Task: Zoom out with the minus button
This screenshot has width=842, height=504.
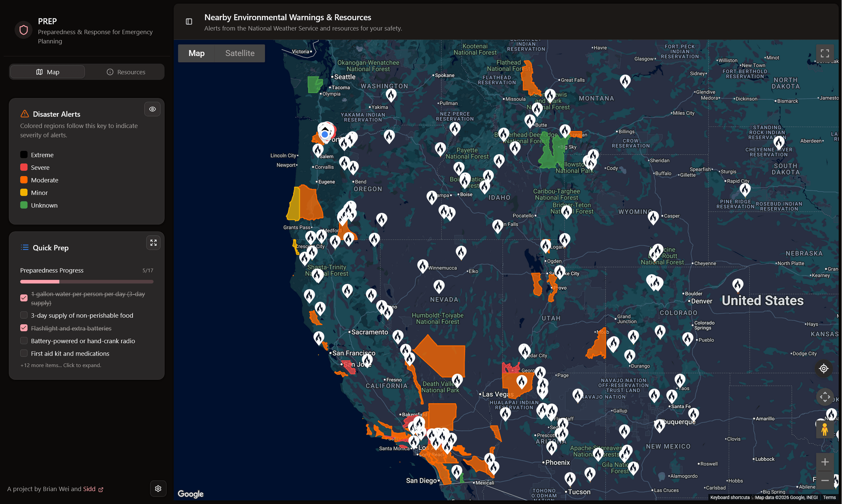Action: pyautogui.click(x=825, y=480)
